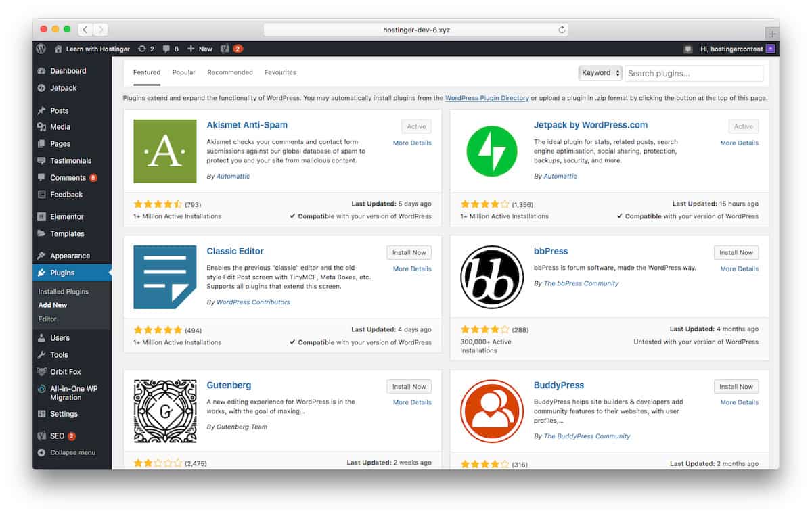Click into the Search plugins field
The width and height of the screenshot is (812, 516).
point(694,73)
